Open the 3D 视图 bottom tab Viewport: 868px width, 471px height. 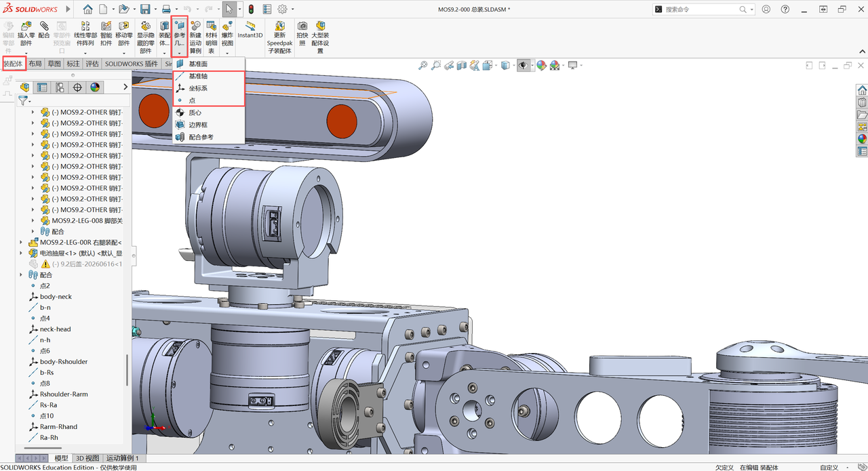pos(87,459)
